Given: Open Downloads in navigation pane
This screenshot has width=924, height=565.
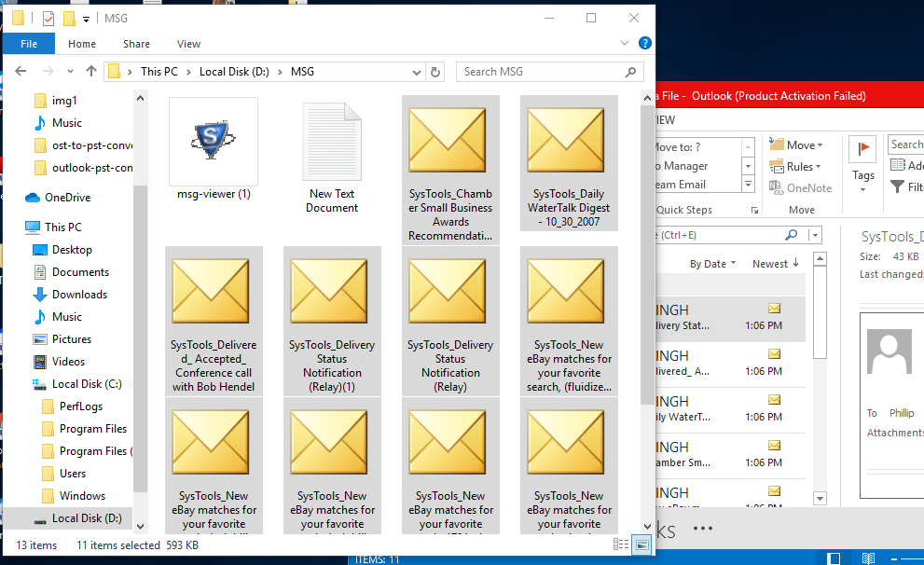Looking at the screenshot, I should pos(70,294).
